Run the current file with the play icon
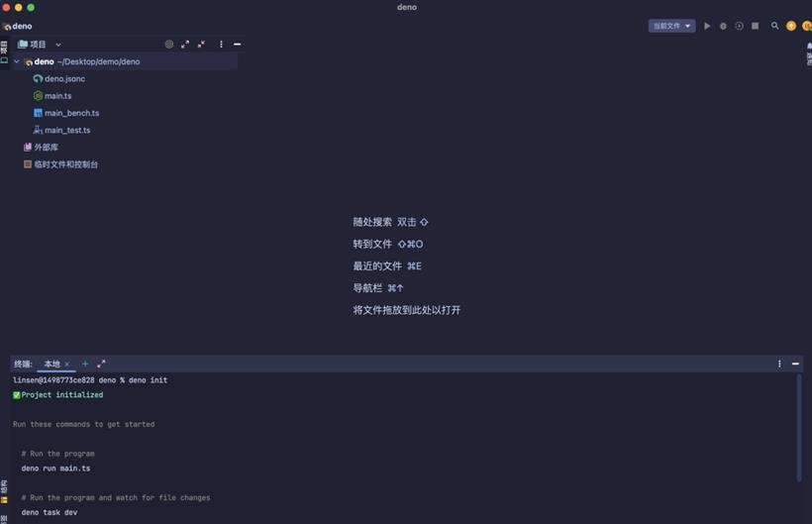This screenshot has height=524, width=812. (707, 26)
